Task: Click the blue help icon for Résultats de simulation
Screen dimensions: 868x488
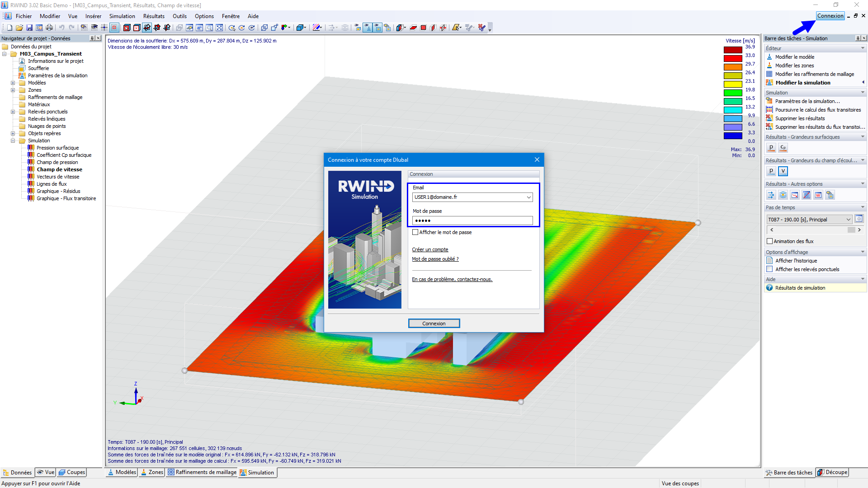Action: [769, 288]
